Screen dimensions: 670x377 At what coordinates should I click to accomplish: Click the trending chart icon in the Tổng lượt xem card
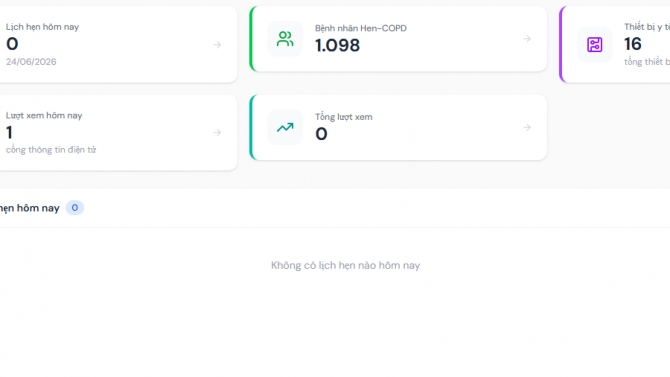click(x=285, y=127)
